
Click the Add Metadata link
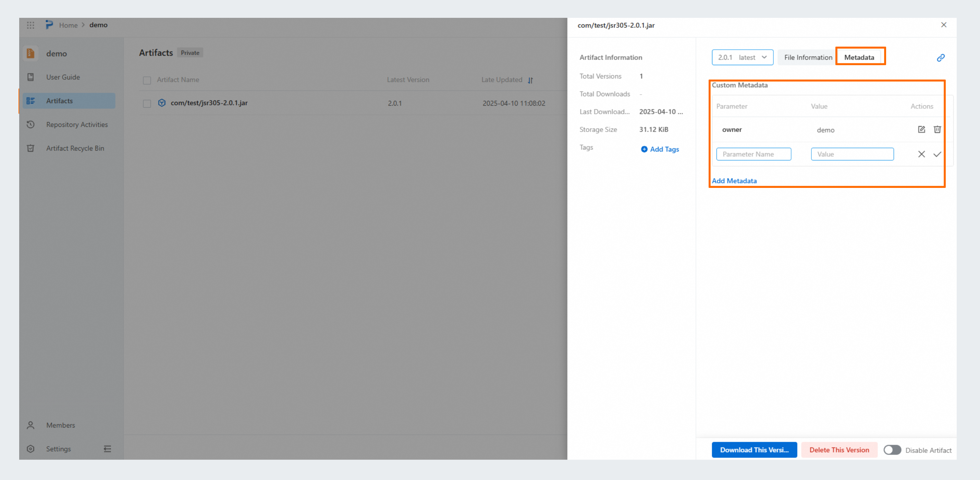[734, 181]
